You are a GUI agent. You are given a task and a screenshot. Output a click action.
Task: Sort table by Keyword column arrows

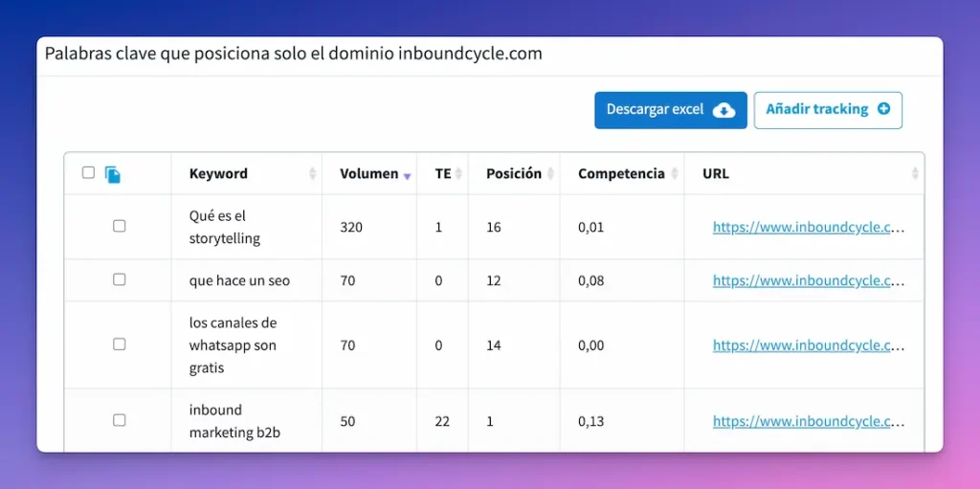313,174
